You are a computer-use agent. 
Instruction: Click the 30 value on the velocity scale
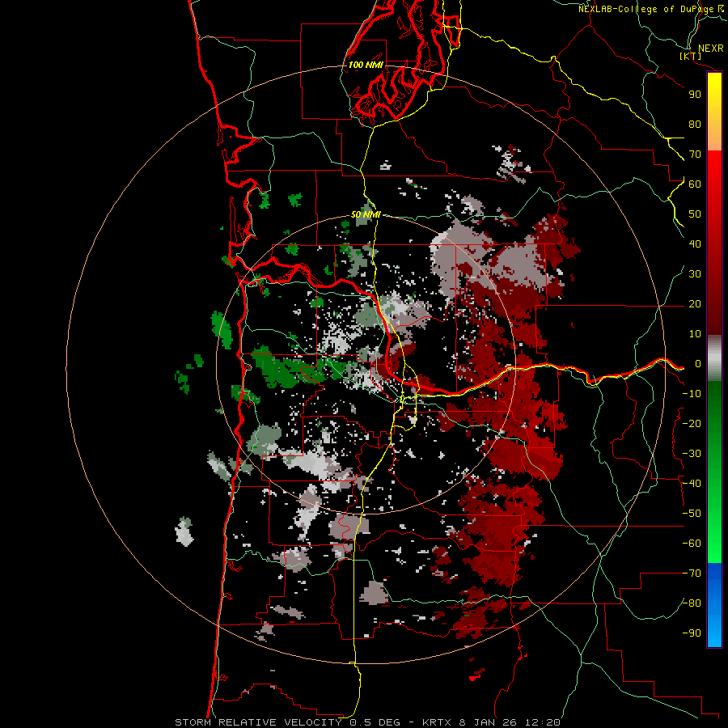695,274
